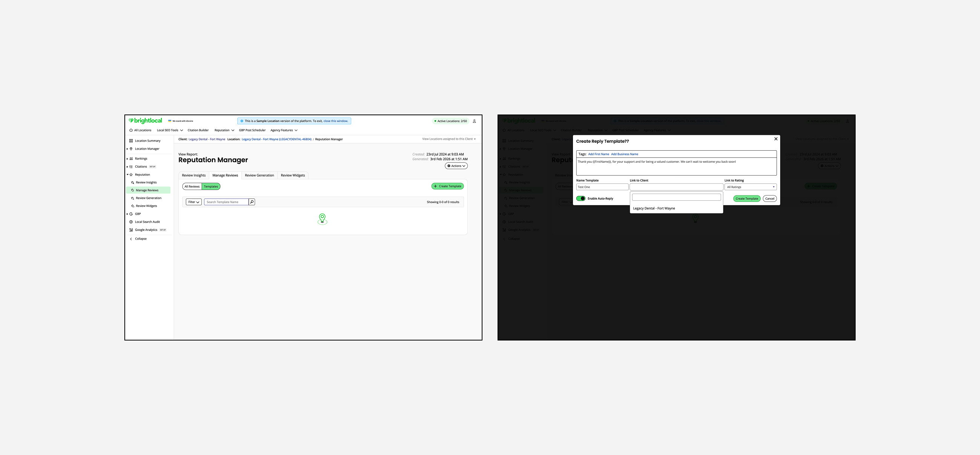The image size is (980, 455).
Task: Click the Name Template field containing Test One
Action: click(x=602, y=187)
